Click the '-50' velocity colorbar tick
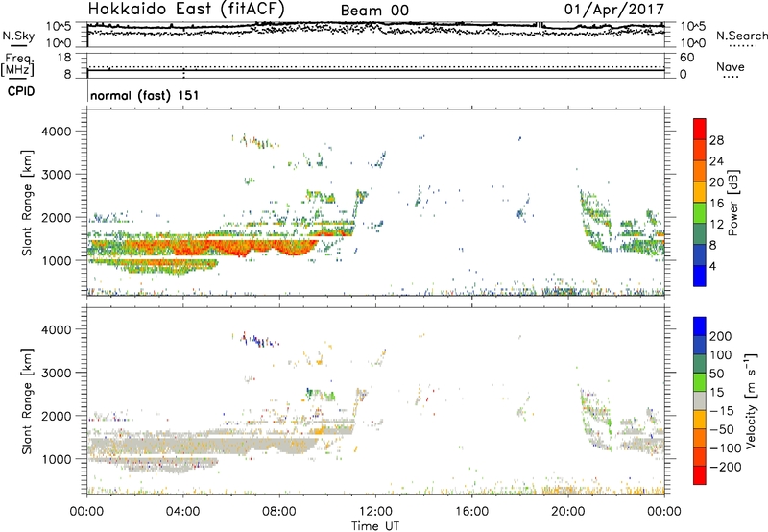Screen dimensions: 768x532 point(722,429)
